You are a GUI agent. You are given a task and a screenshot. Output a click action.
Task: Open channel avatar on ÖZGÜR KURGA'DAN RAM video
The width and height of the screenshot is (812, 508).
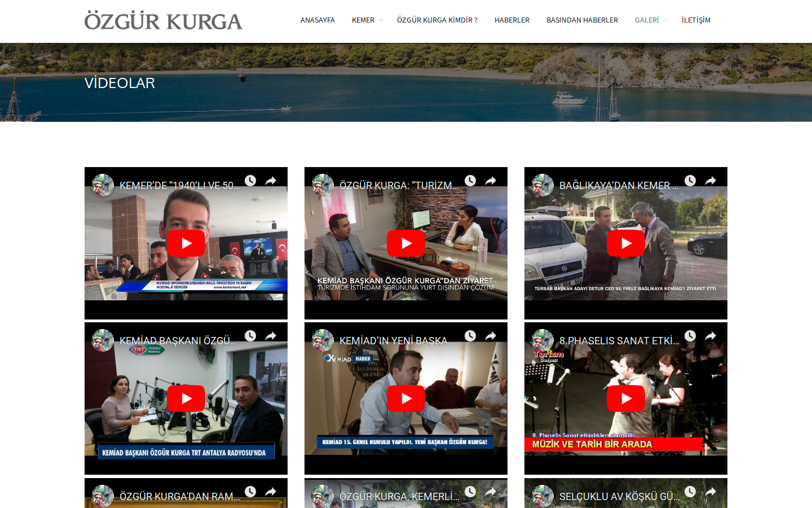pyautogui.click(x=103, y=496)
